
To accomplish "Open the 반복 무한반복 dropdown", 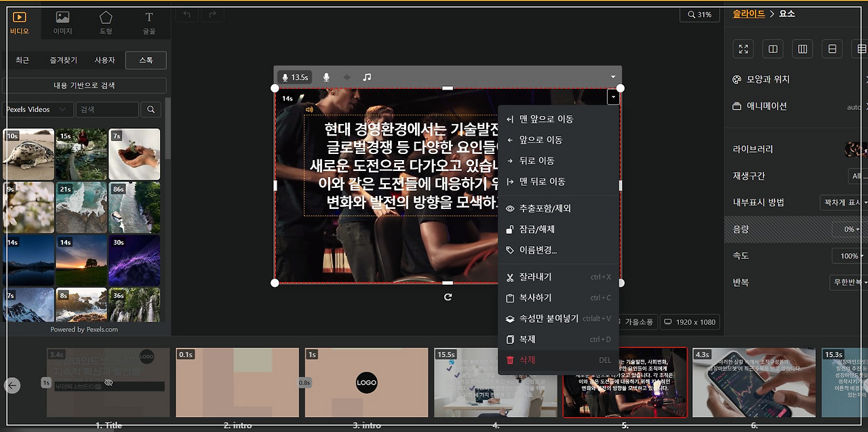I will 848,282.
